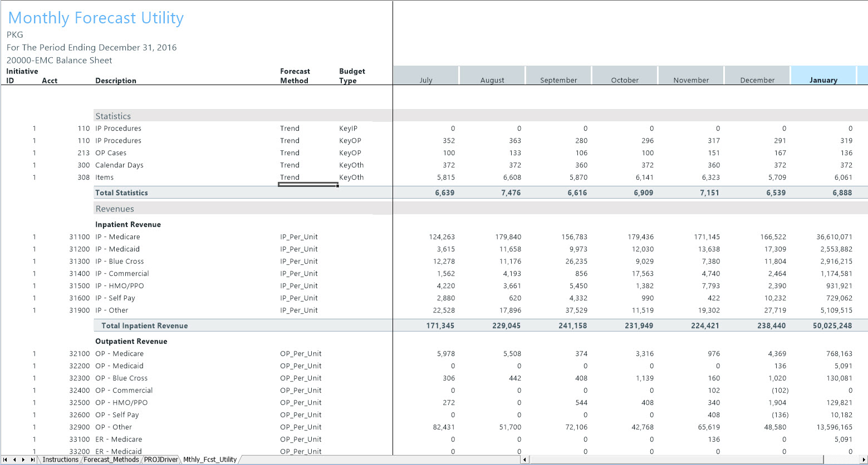The height and width of the screenshot is (465, 868).
Task: Click the Revenues section heading
Action: click(115, 209)
